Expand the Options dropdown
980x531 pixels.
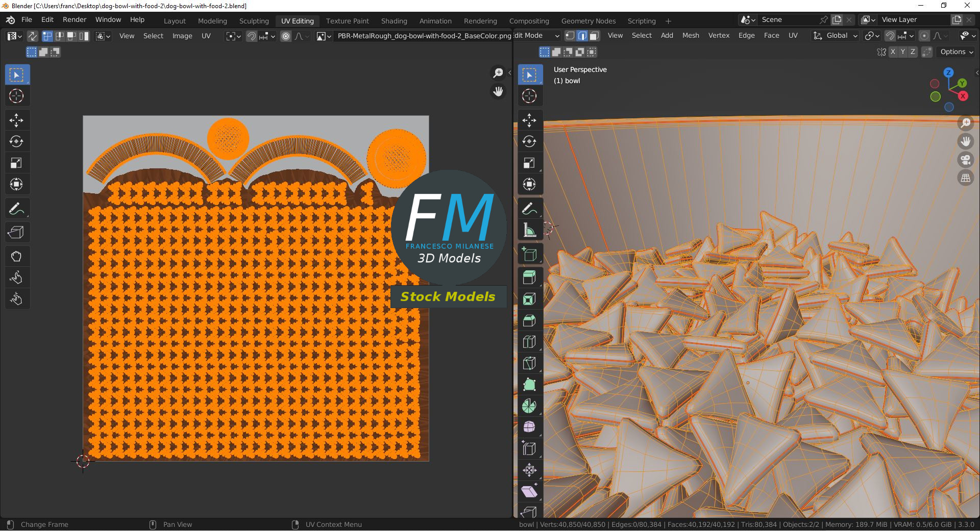[957, 52]
